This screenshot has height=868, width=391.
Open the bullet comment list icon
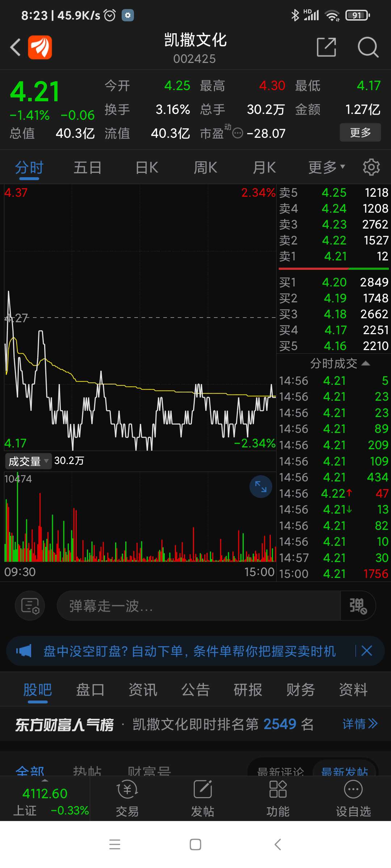click(30, 605)
